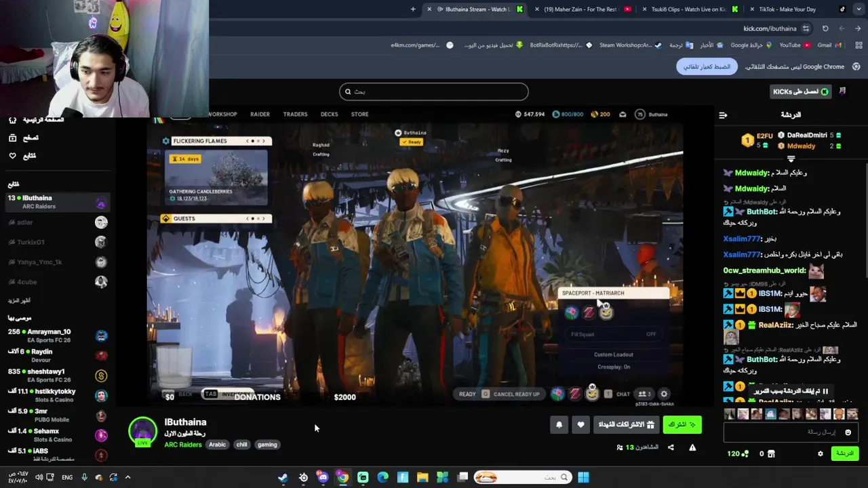
Task: Open IButhaina row in followed list
Action: point(57,201)
